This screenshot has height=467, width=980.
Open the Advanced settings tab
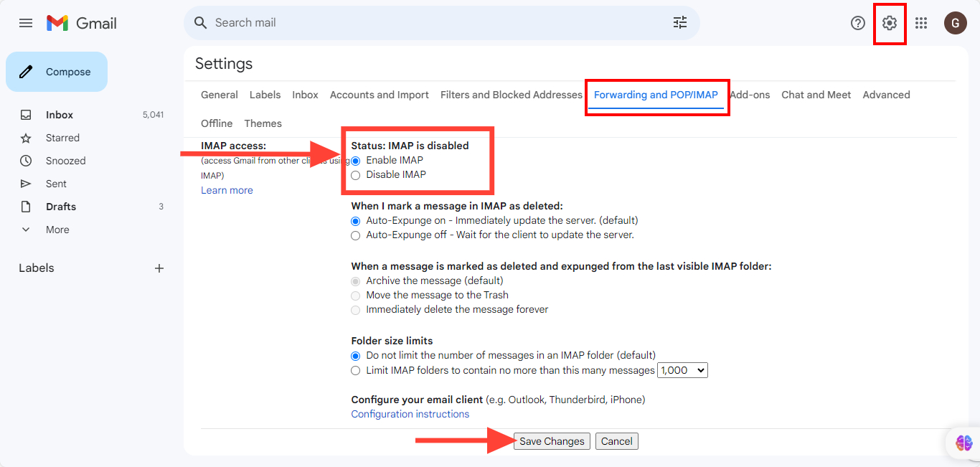(886, 95)
